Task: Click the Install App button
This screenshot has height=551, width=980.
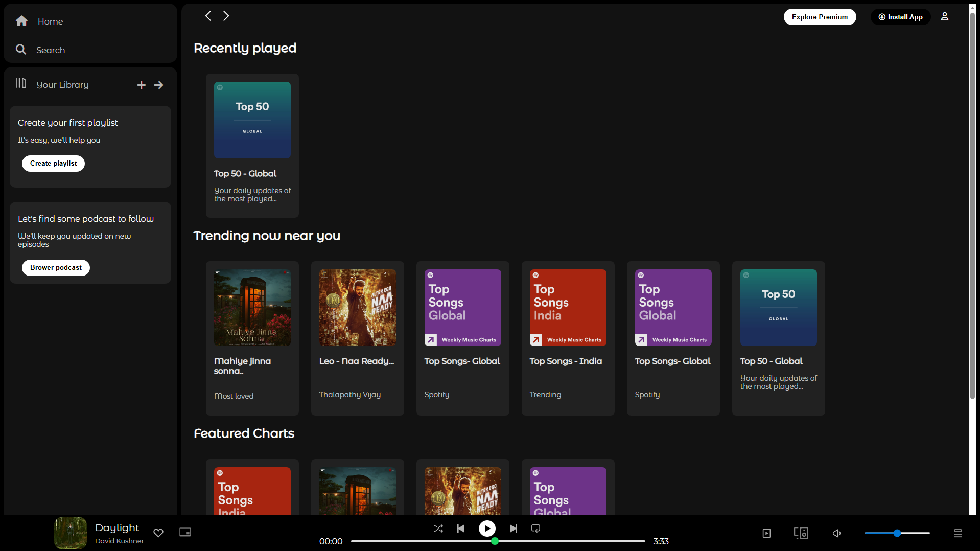Action: (x=900, y=17)
